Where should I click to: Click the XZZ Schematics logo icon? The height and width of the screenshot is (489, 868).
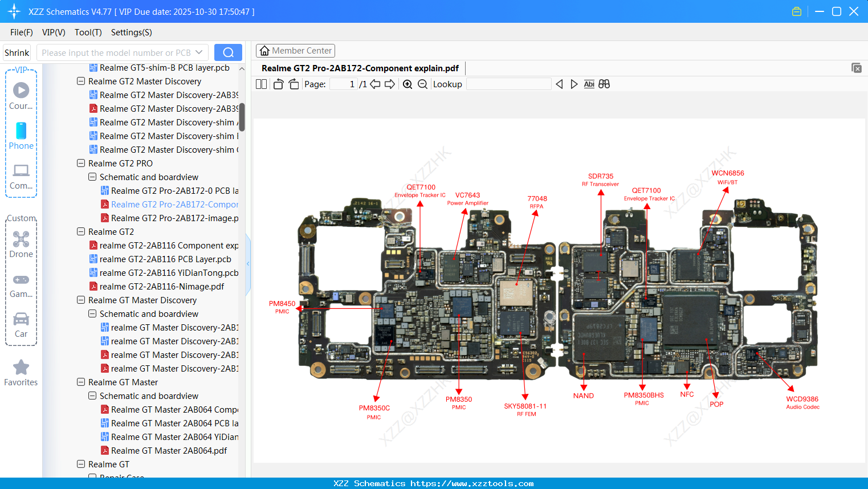click(14, 11)
